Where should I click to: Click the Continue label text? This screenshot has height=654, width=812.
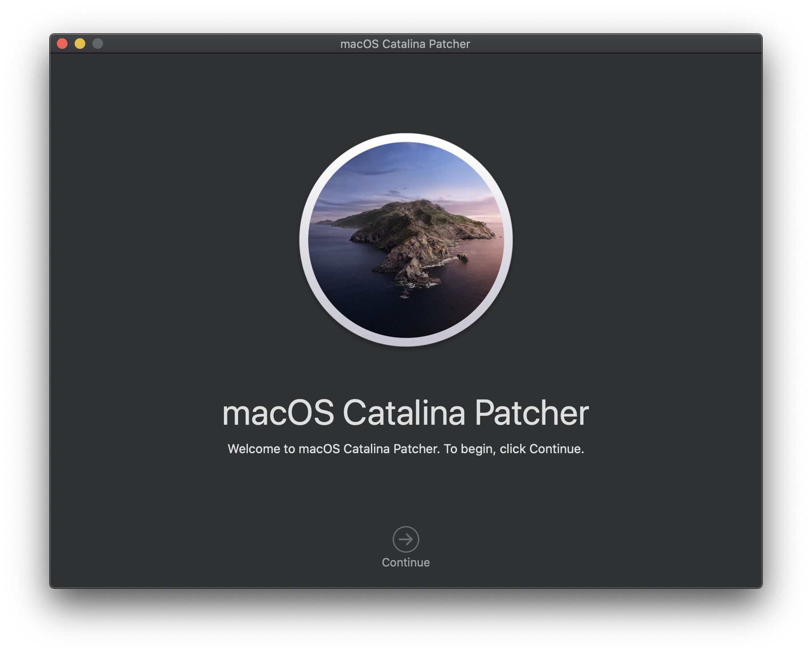point(406,562)
